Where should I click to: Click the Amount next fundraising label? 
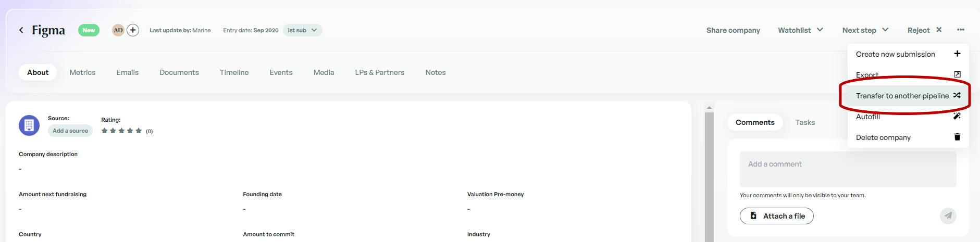53,194
